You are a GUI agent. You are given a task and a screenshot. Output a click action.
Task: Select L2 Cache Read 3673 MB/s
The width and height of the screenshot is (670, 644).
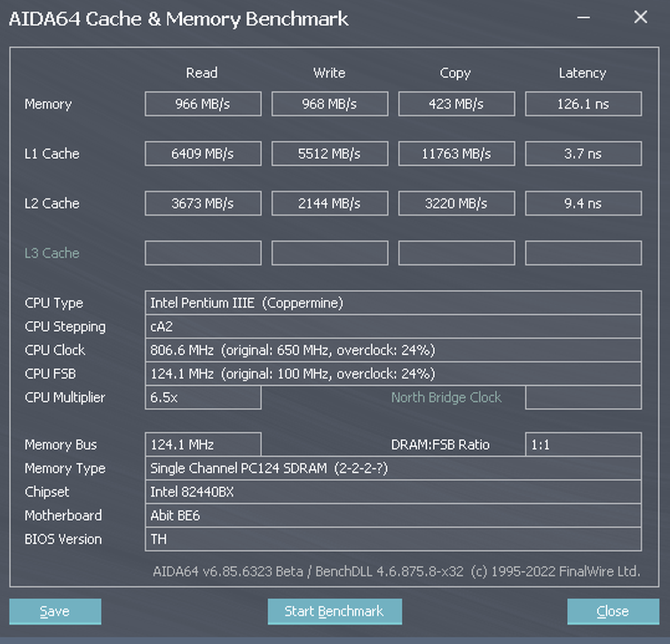(x=203, y=203)
